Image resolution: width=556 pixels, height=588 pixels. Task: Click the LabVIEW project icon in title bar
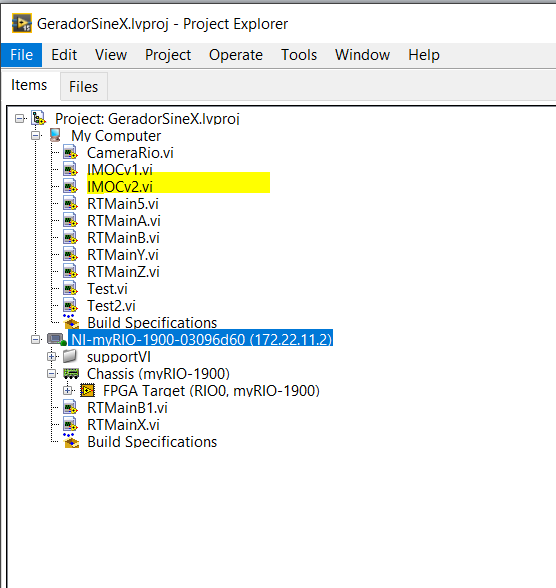21,24
